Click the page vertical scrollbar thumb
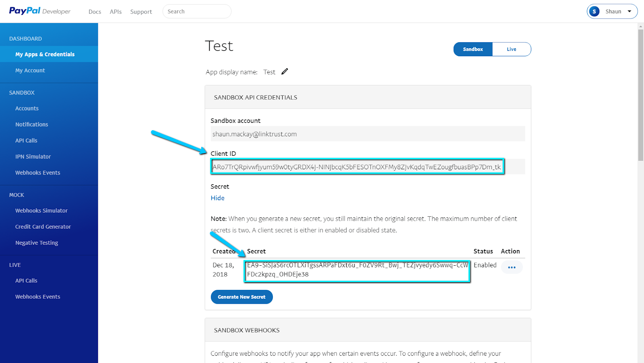This screenshot has width=644, height=363. point(641,95)
